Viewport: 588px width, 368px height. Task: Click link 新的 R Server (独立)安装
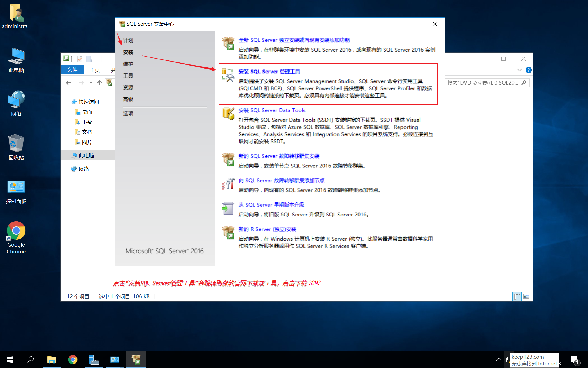pos(268,229)
